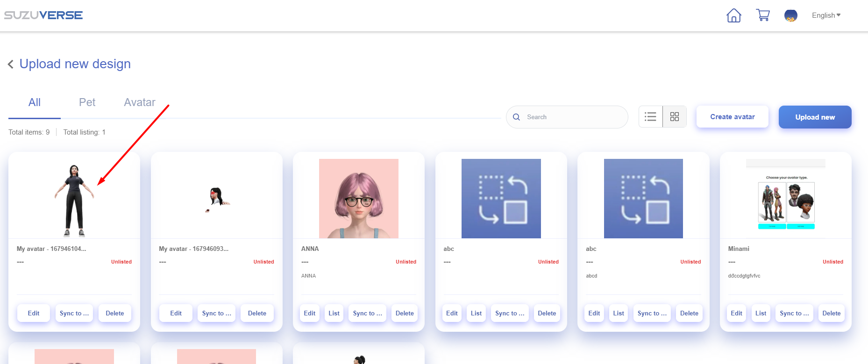Open the shopping cart
The height and width of the screenshot is (364, 868).
click(x=763, y=15)
